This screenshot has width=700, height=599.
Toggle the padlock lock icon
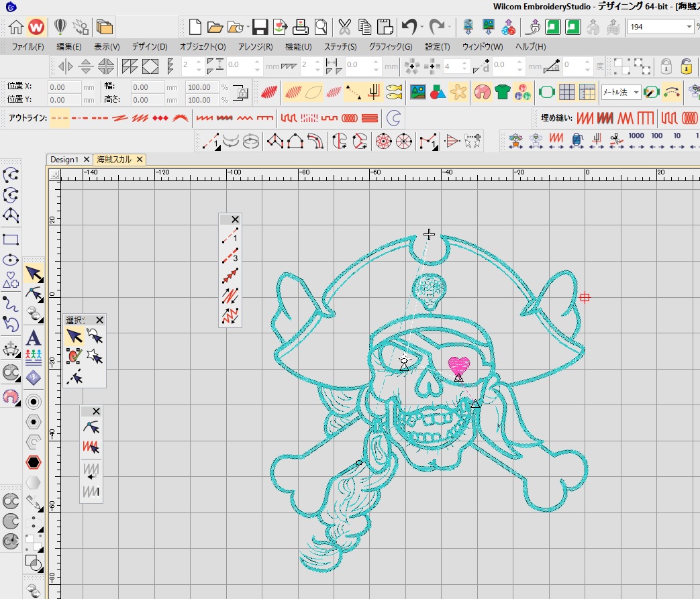coord(666,66)
